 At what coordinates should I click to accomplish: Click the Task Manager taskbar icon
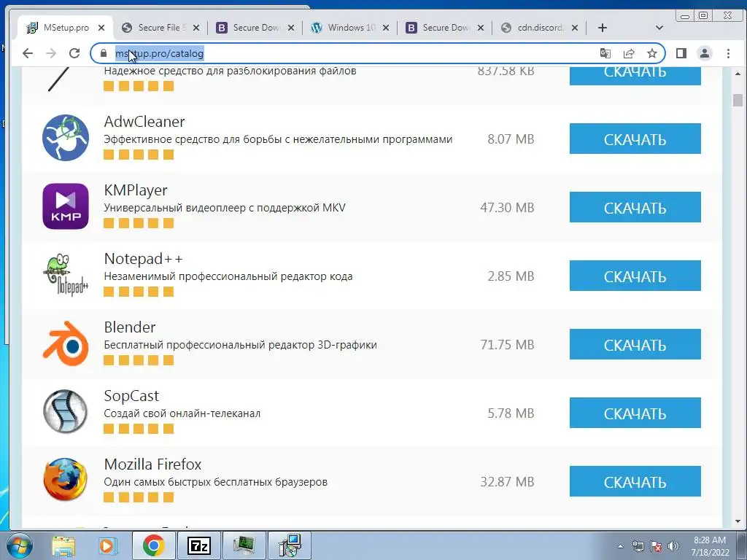(x=244, y=545)
